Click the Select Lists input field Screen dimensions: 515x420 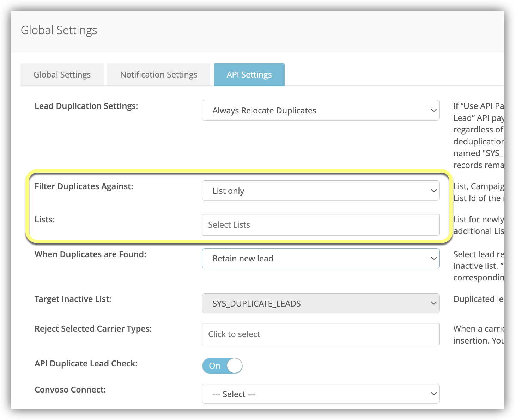(320, 225)
